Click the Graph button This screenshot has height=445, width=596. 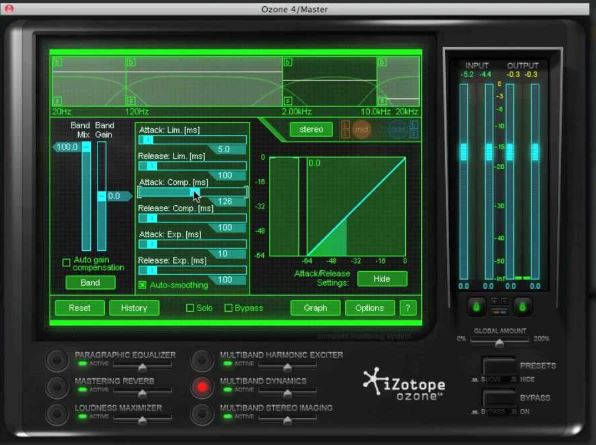315,308
